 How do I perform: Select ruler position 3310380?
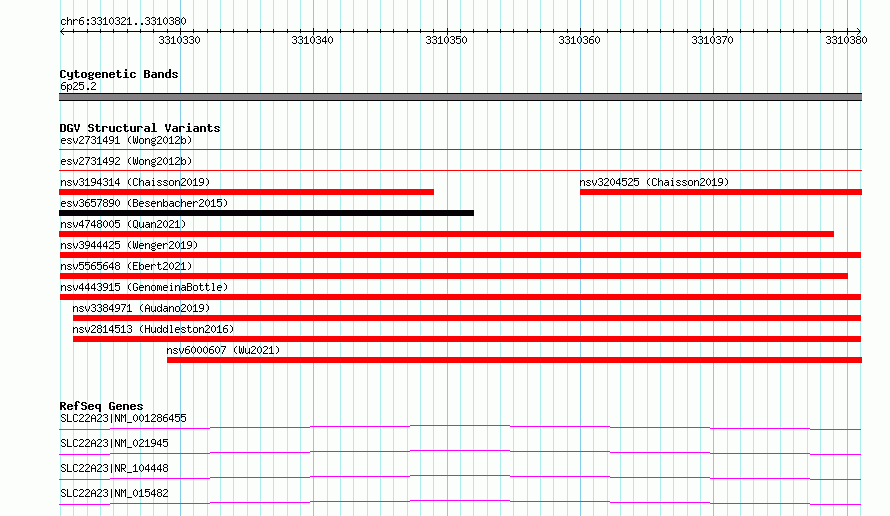coord(846,40)
